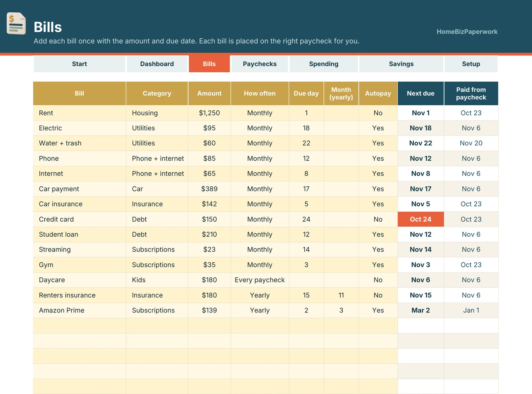The width and height of the screenshot is (532, 394).
Task: Go to the Paychecks tab
Action: (260, 64)
